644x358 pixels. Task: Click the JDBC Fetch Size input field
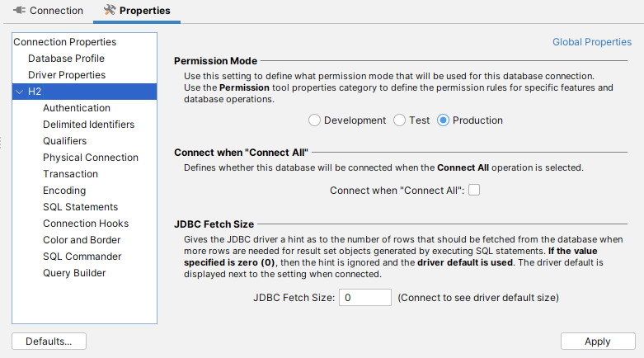[364, 297]
